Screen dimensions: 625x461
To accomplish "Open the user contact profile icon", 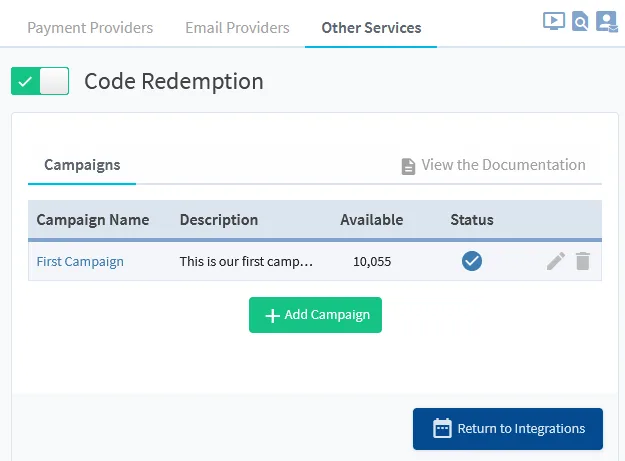I will (x=607, y=21).
